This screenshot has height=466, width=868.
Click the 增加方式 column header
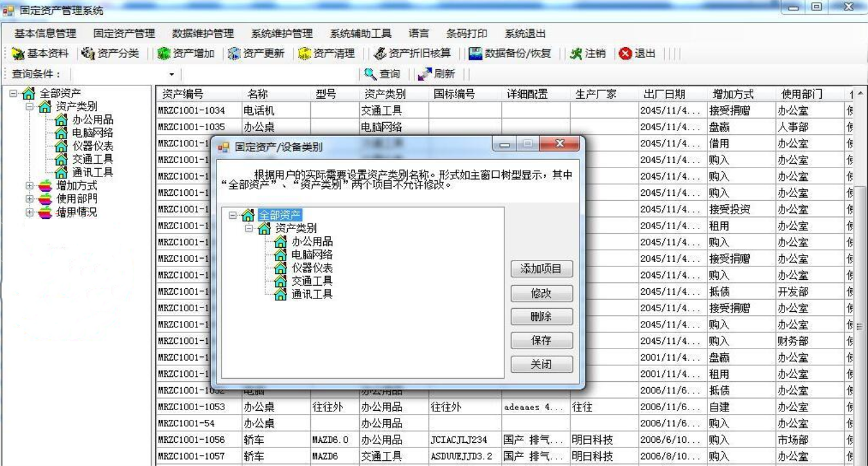[740, 94]
